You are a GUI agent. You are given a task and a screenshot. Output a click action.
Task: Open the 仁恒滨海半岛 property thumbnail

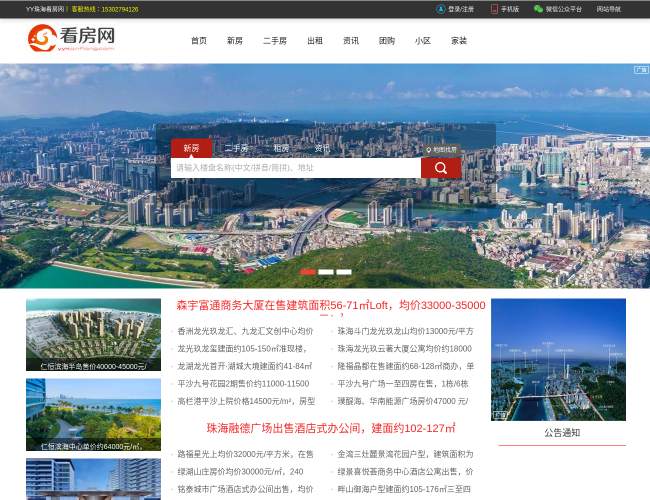coord(93,335)
